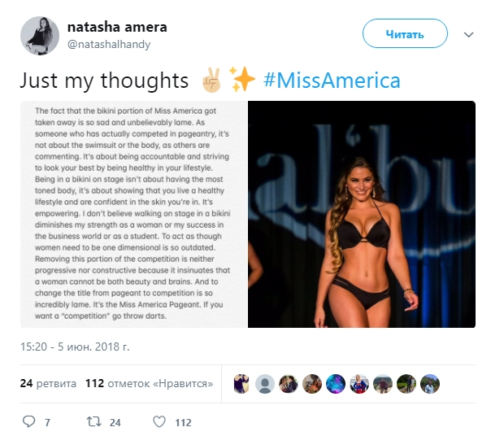Click the retweet arrows icon
Viewport: 504px width, 436px height.
(x=93, y=421)
